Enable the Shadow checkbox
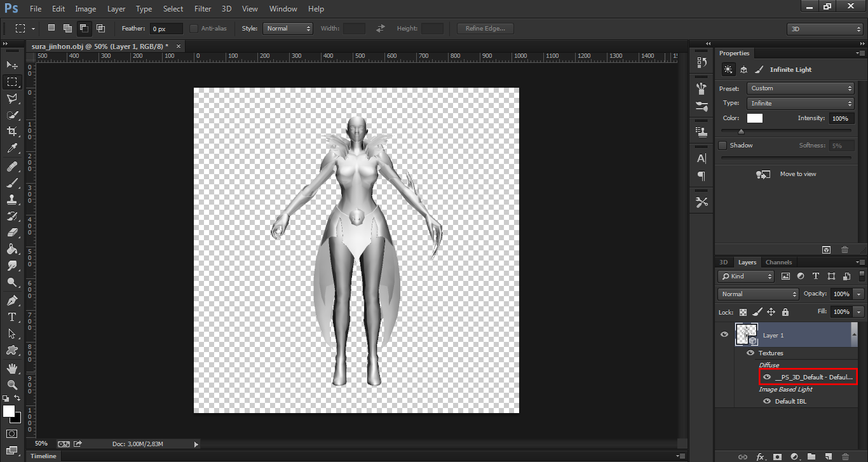The width and height of the screenshot is (868, 462). click(722, 146)
